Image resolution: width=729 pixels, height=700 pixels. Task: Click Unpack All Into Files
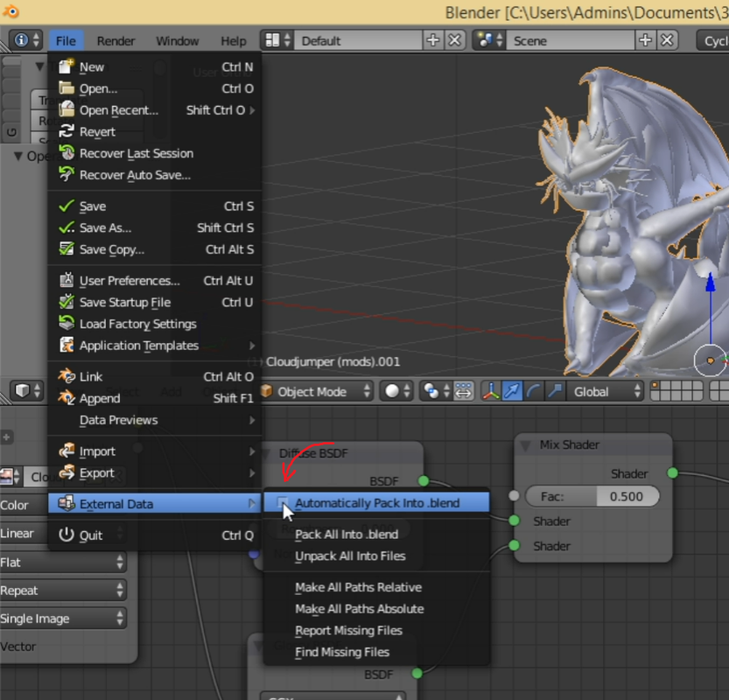pyautogui.click(x=350, y=556)
